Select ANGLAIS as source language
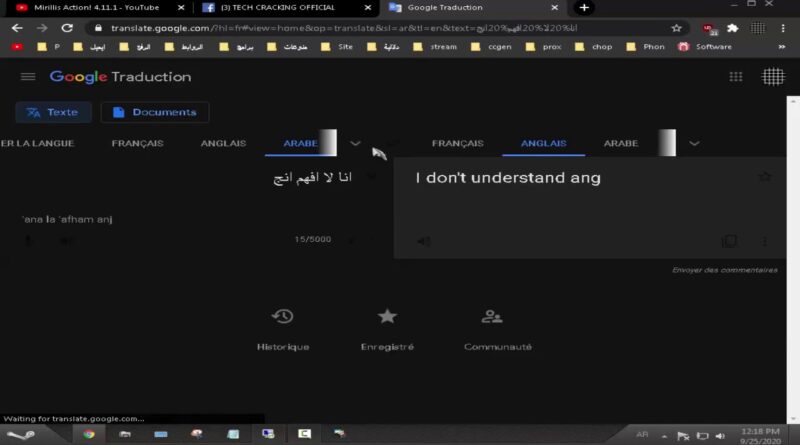The height and width of the screenshot is (445, 800). point(223,143)
